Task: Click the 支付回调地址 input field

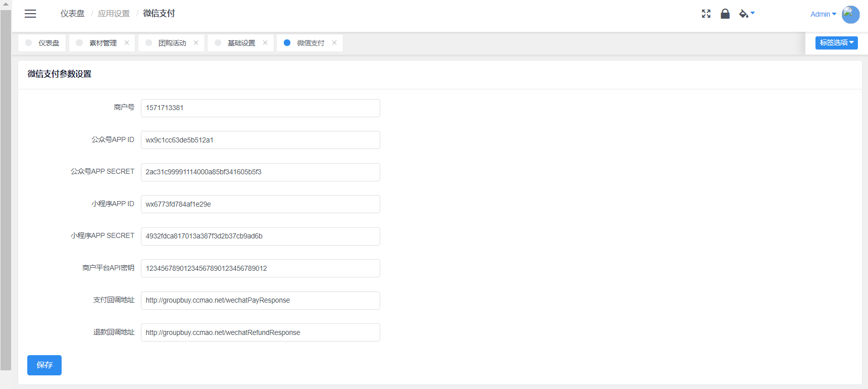Action: click(260, 301)
